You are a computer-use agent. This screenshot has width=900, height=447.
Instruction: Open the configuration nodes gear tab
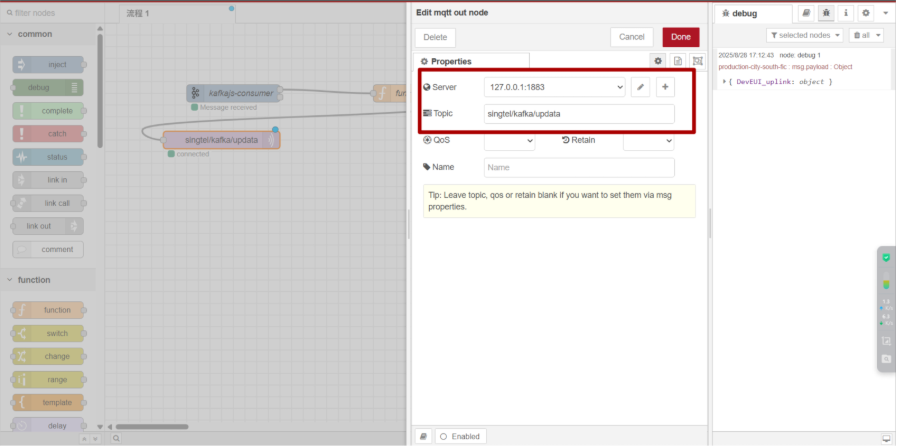pos(866,13)
